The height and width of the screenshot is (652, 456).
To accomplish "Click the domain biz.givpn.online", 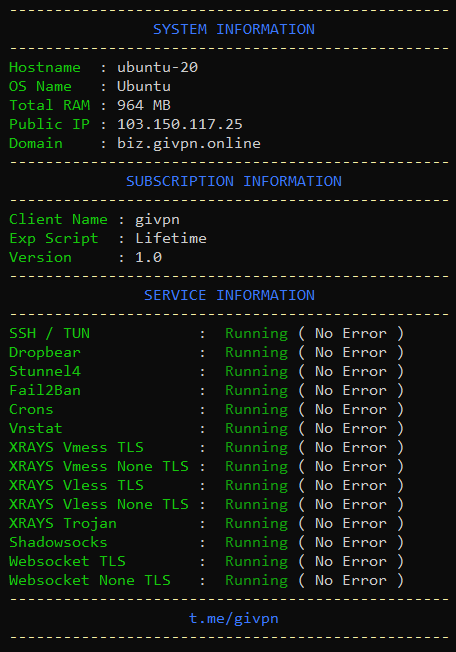I will pos(189,143).
